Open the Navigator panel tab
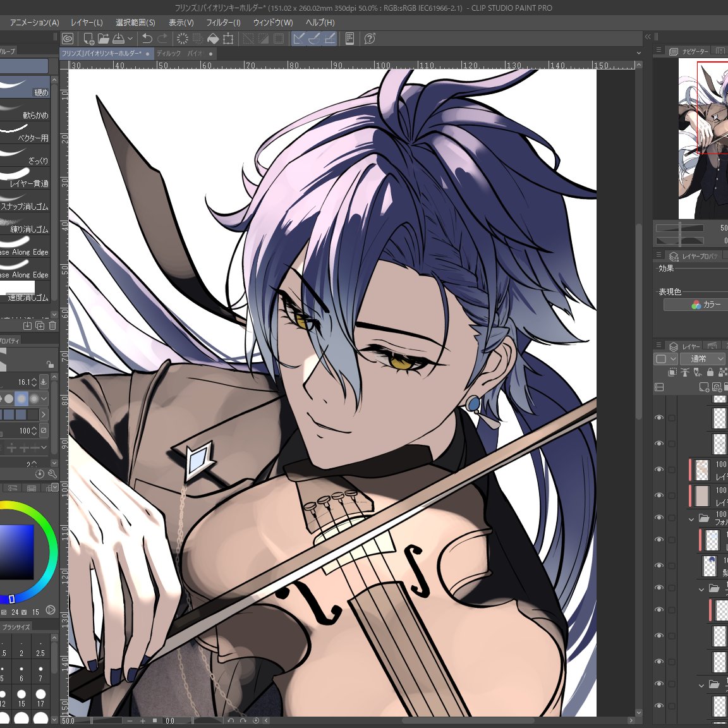The width and height of the screenshot is (728, 728). [689, 51]
